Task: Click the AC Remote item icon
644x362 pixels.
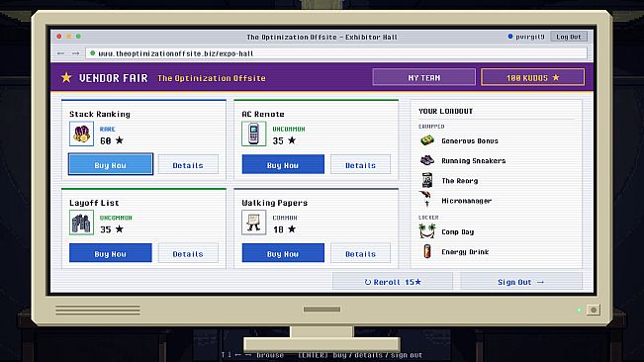Action: pyautogui.click(x=254, y=134)
